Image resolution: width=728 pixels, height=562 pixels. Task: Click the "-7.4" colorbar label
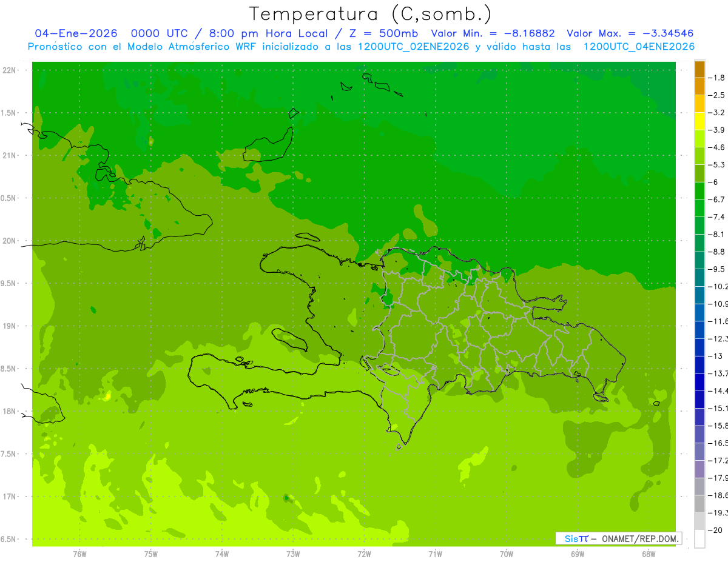[717, 216]
